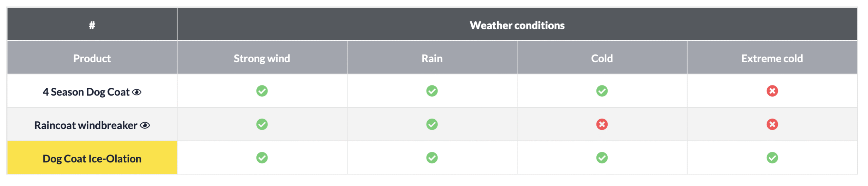Screen dimensions: 868x186
Task: Click the eye icon beside 4 Season Dog Coat
Action: (137, 92)
